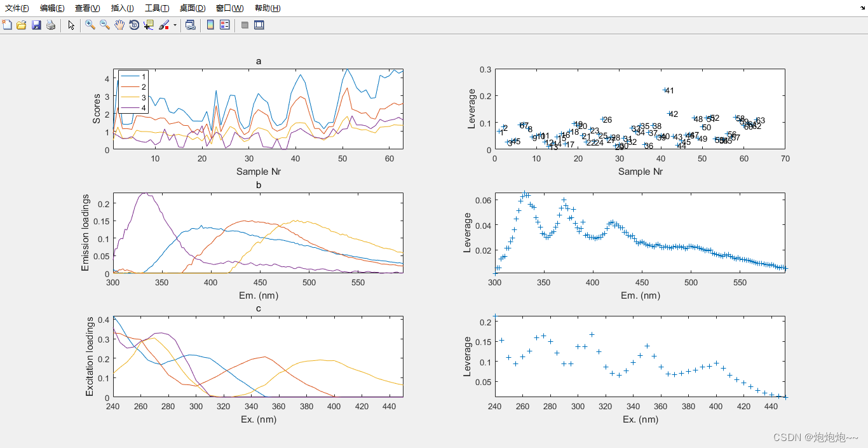This screenshot has width=868, height=448.
Task: Click the 'Em. (nm)' label under leverage plot
Action: pyautogui.click(x=641, y=295)
